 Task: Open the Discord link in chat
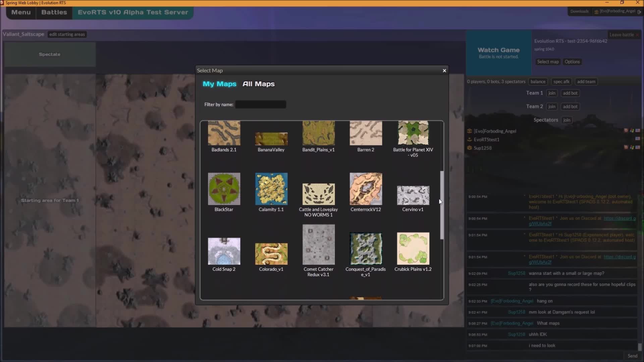point(619,219)
